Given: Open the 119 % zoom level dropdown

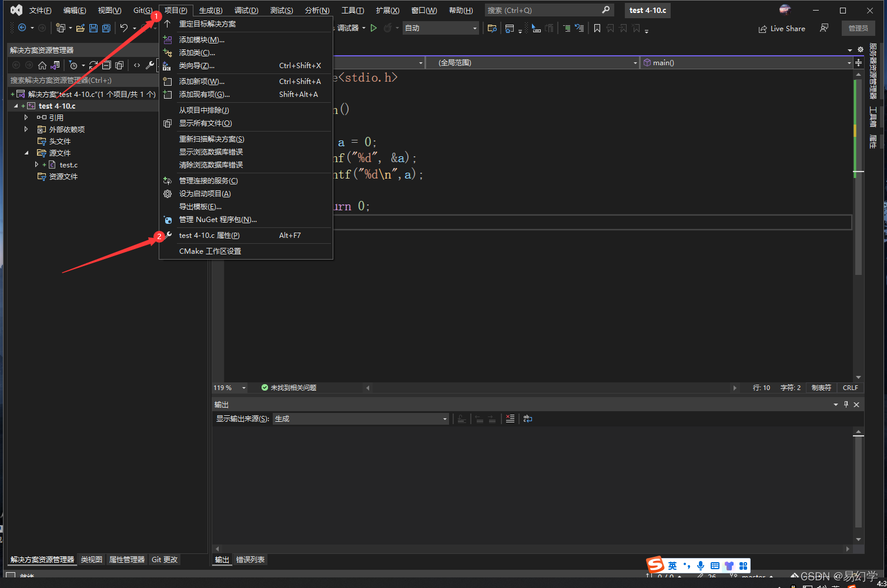Looking at the screenshot, I should click(x=230, y=388).
